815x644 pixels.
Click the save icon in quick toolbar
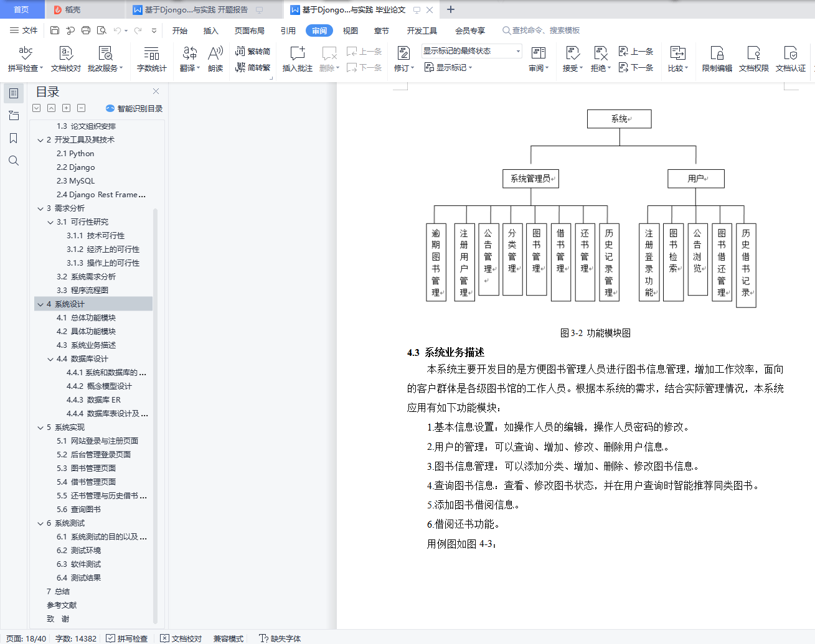55,30
